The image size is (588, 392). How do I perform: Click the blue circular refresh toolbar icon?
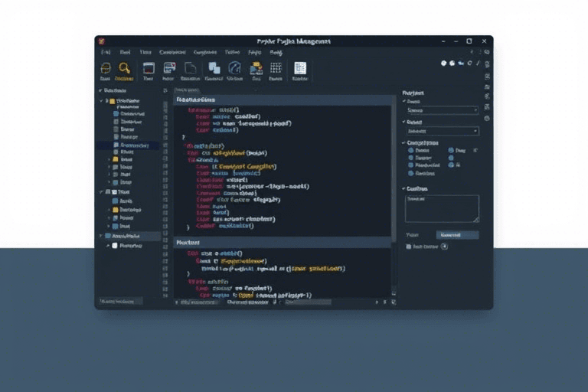click(234, 68)
